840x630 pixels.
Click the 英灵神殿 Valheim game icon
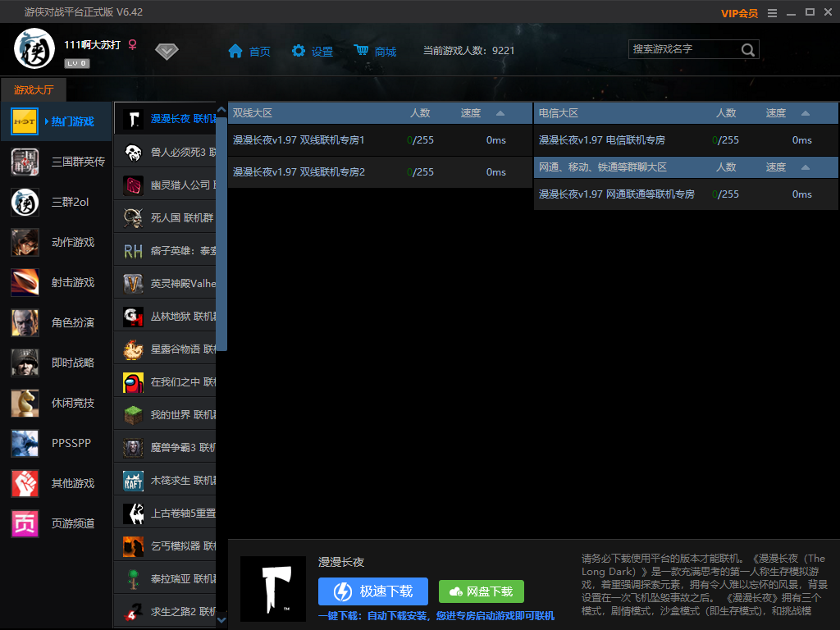(133, 283)
